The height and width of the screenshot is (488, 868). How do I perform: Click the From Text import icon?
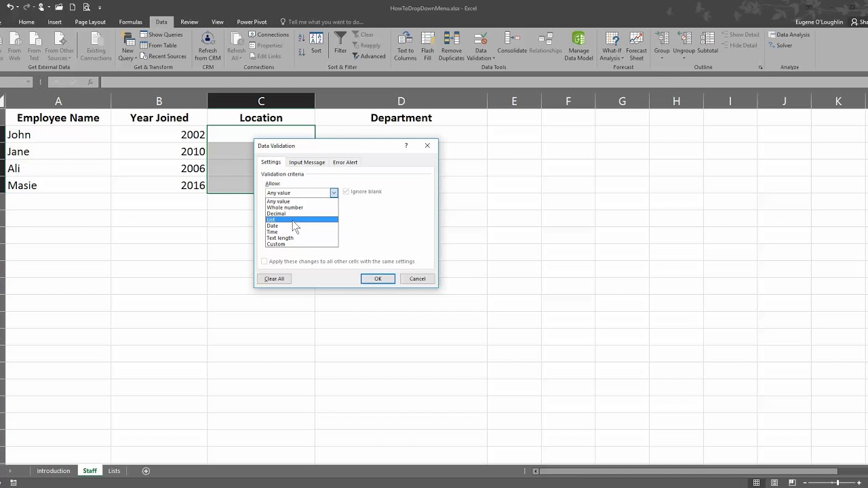[34, 46]
